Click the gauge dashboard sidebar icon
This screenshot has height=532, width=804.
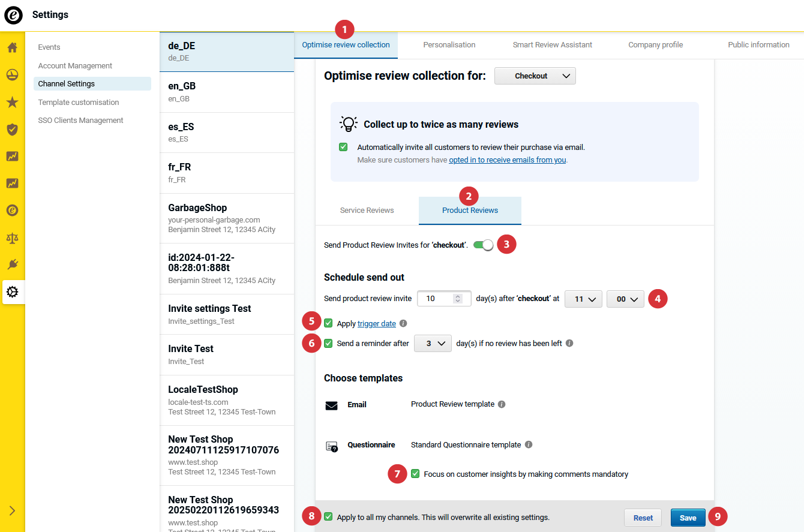tap(12, 75)
